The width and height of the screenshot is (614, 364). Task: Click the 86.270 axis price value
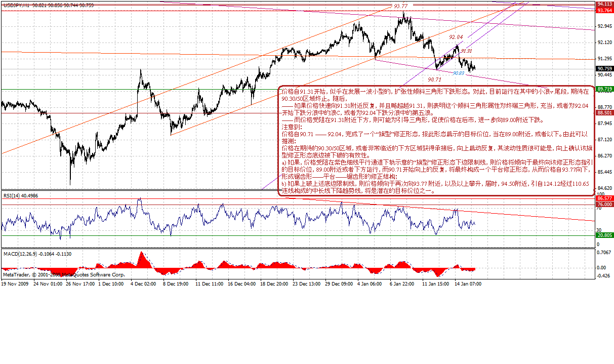(605, 155)
